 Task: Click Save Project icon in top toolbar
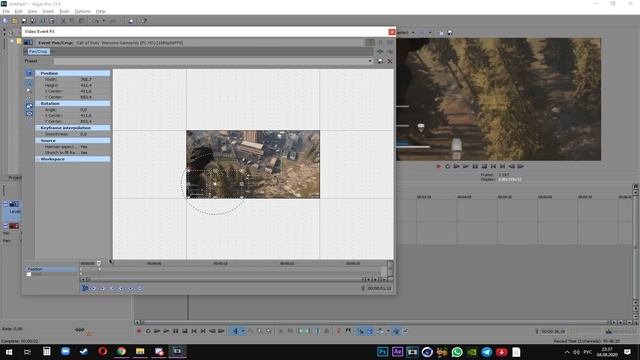(24, 21)
